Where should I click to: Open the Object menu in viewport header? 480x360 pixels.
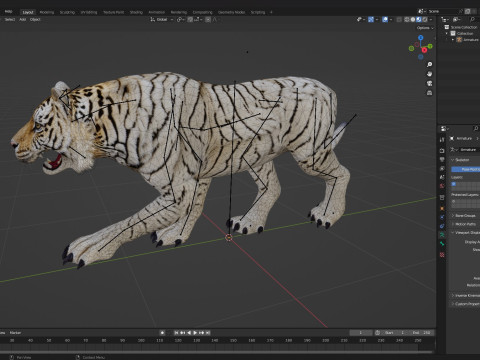pyautogui.click(x=35, y=19)
